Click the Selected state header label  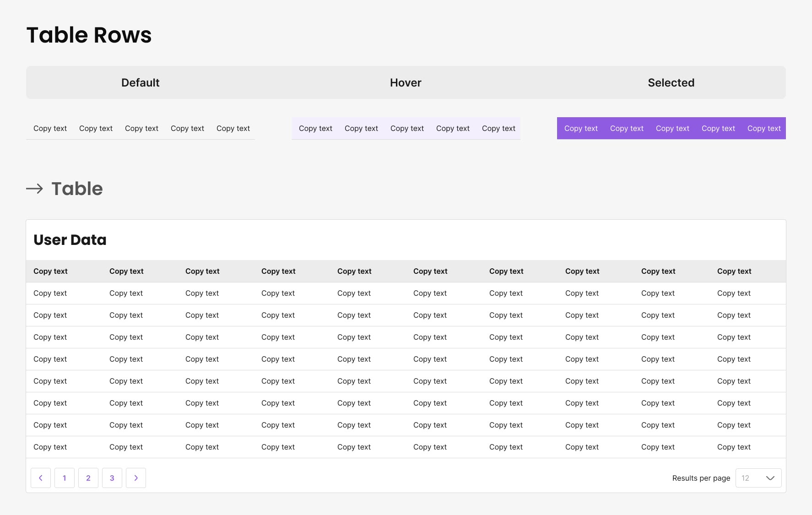tap(671, 83)
